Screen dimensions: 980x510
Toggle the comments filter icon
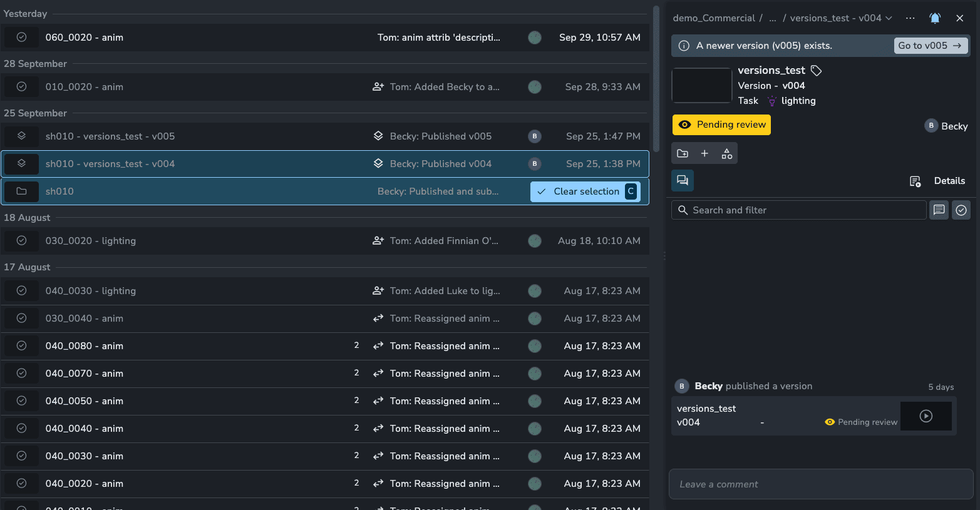[939, 210]
